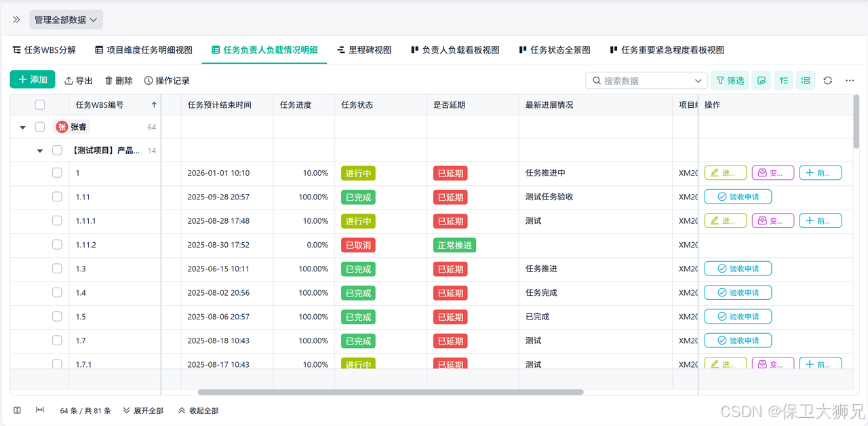Click the display settings icon beside 筛选
Image resolution: width=868 pixels, height=426 pixels.
click(762, 81)
